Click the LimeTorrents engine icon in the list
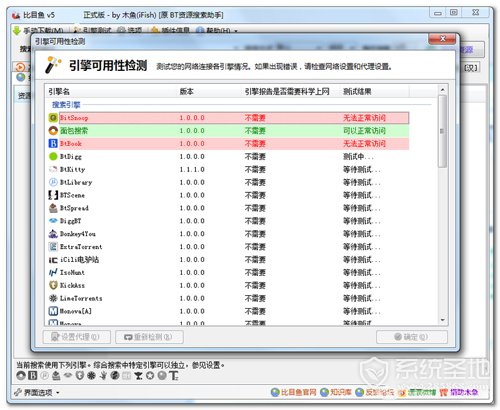Viewport: 500px width, 410px height. tap(53, 298)
